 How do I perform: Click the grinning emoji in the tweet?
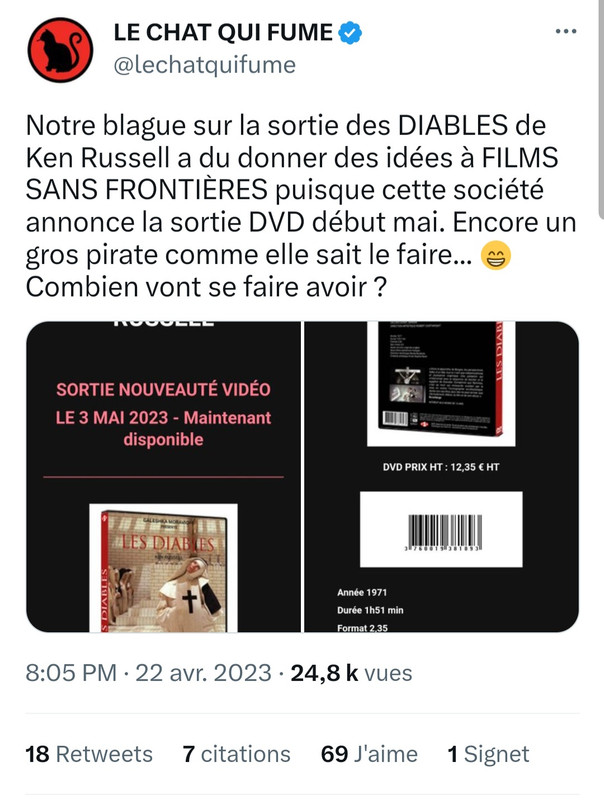[496, 256]
